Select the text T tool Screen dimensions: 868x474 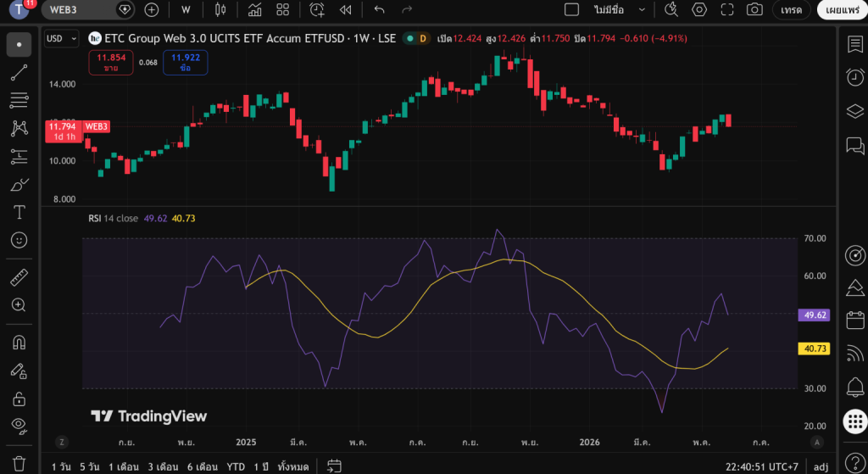[19, 212]
